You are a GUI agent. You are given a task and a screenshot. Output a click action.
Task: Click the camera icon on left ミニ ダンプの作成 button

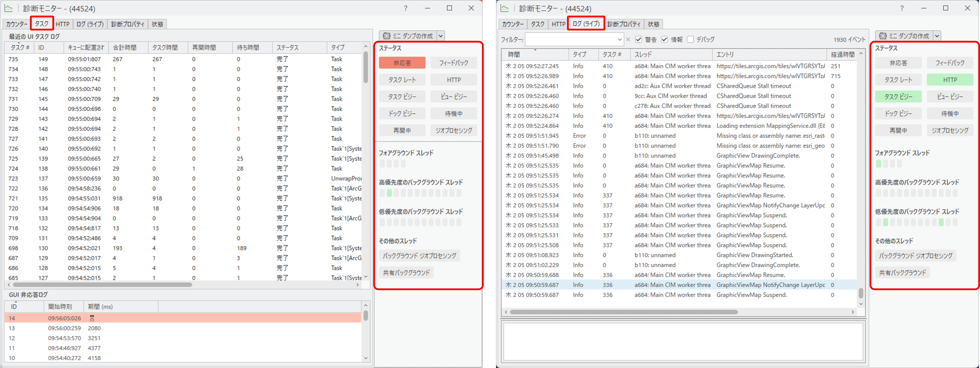coord(387,36)
